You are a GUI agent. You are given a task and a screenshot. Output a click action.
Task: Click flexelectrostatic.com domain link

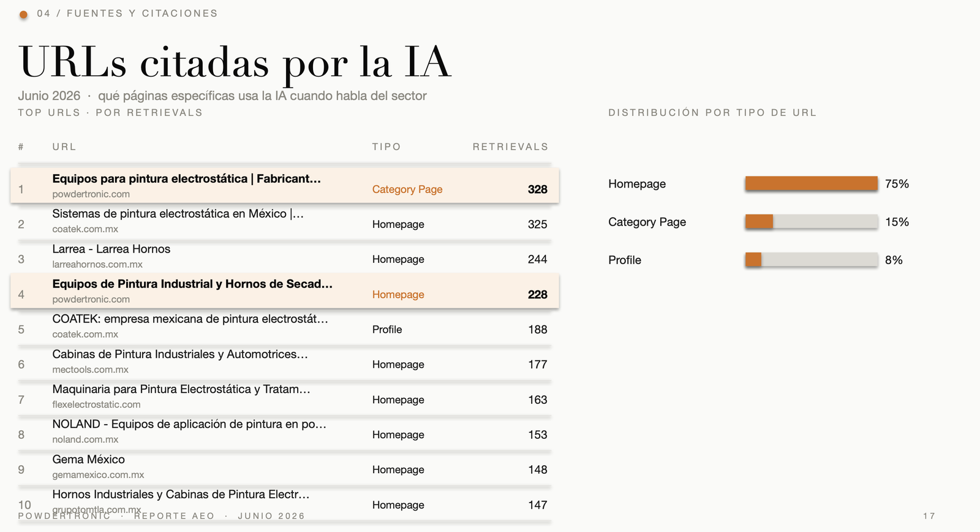96,405
